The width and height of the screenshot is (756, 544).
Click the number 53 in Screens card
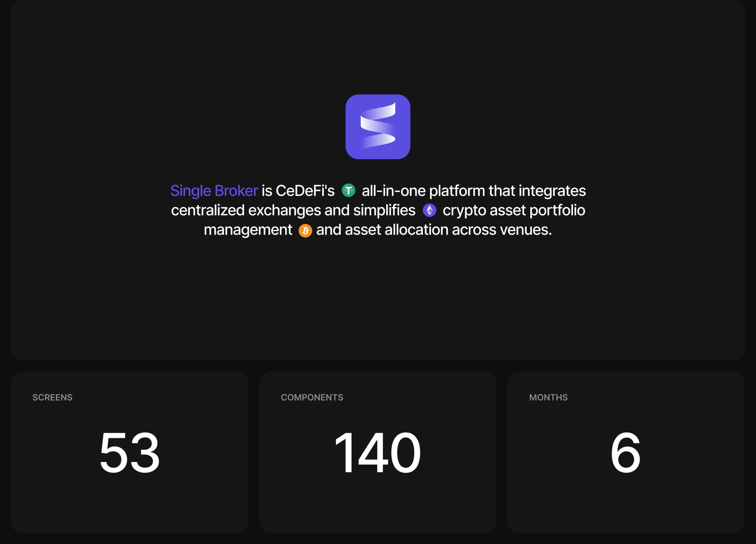tap(130, 452)
